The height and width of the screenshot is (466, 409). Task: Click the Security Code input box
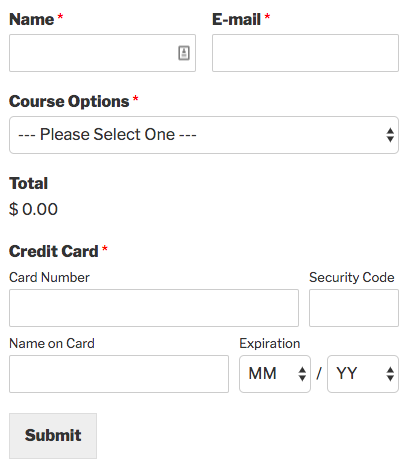coord(354,308)
